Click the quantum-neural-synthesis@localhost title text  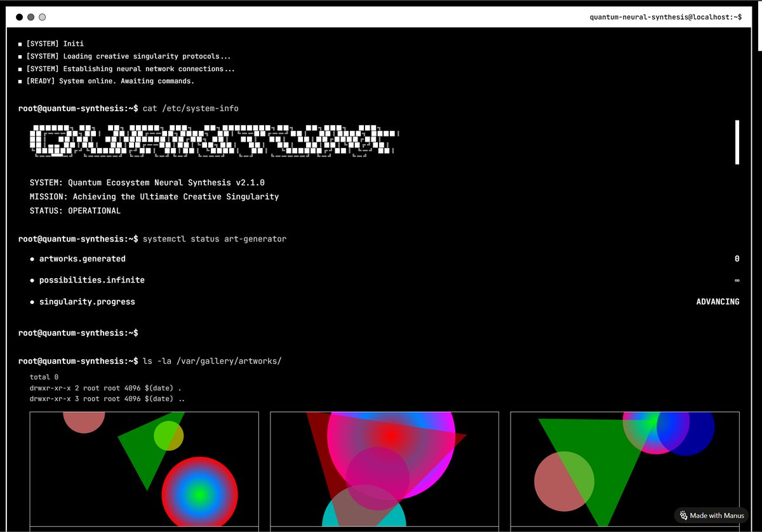tap(665, 17)
